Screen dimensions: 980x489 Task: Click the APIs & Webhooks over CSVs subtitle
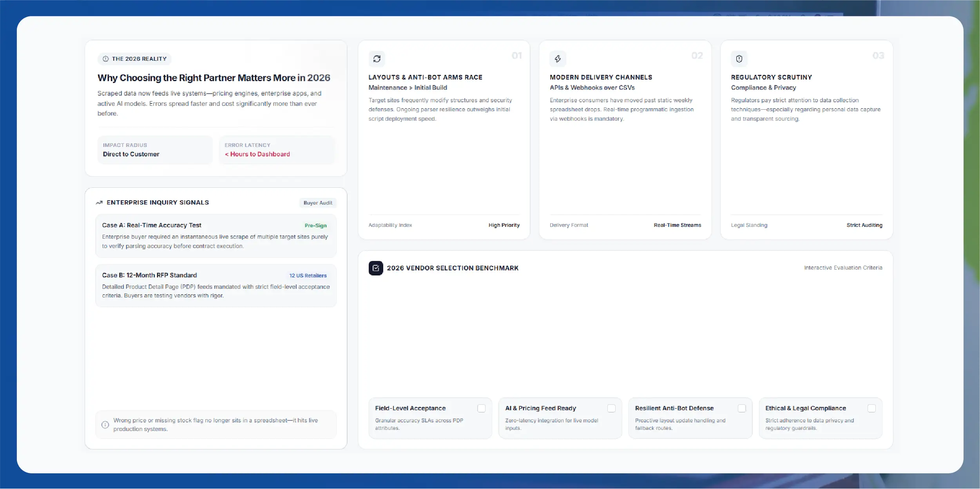tap(592, 88)
